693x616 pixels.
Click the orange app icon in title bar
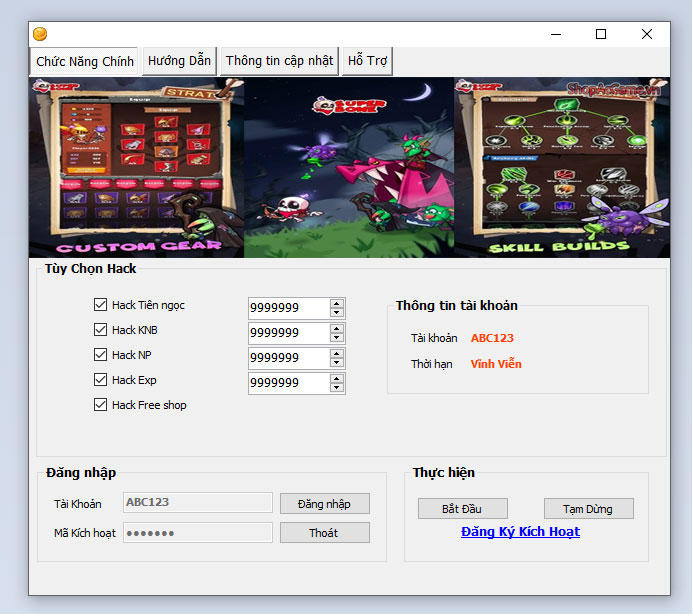[40, 34]
